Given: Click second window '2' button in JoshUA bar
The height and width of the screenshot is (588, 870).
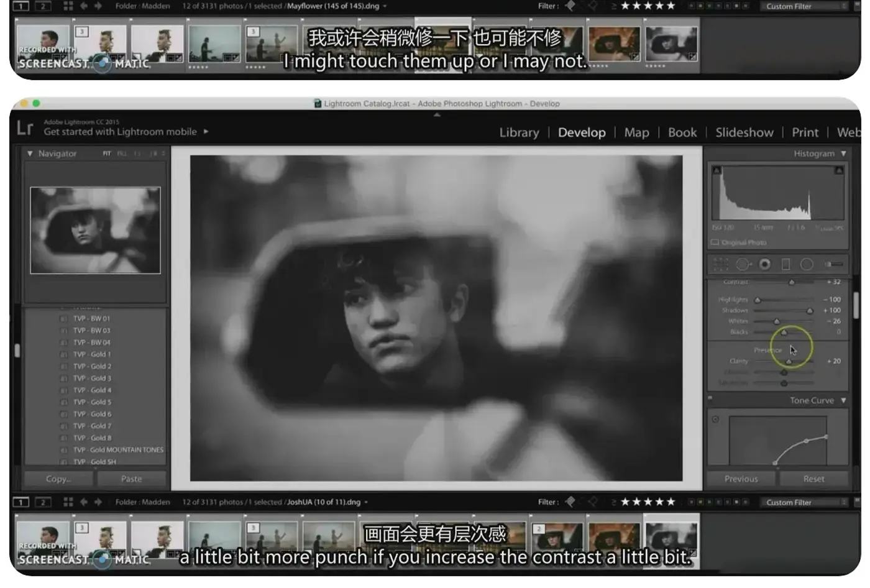Looking at the screenshot, I should click(43, 502).
